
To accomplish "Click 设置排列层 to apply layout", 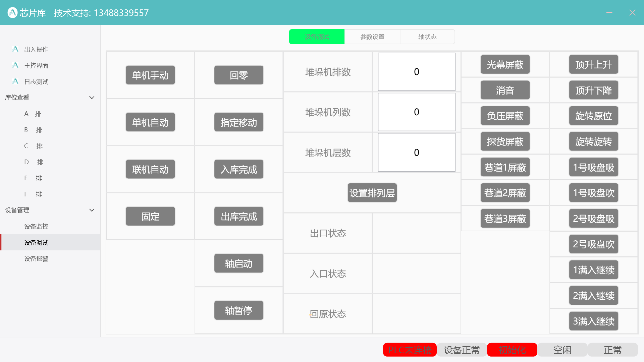I will (372, 193).
